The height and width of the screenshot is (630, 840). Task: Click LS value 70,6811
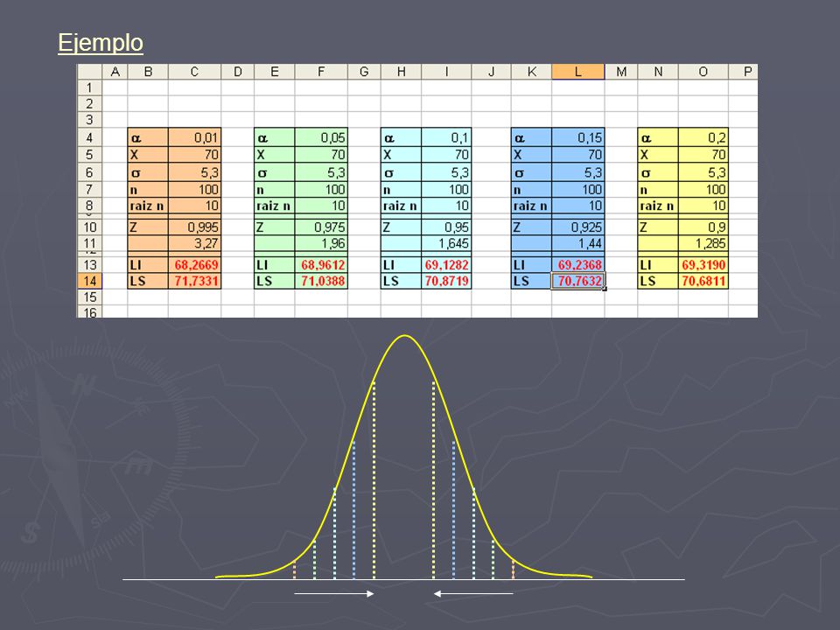[703, 281]
